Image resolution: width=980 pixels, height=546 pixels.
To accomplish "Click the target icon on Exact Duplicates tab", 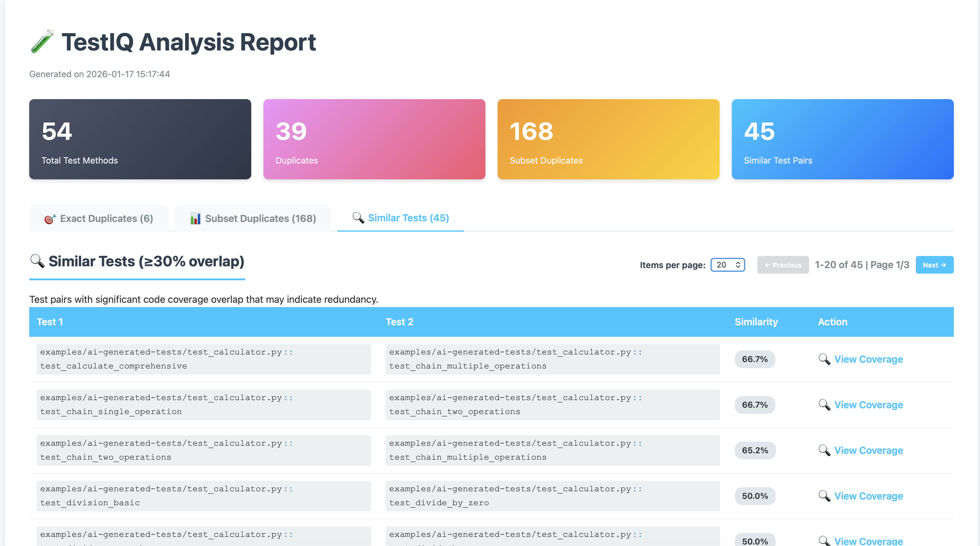I will coord(50,219).
